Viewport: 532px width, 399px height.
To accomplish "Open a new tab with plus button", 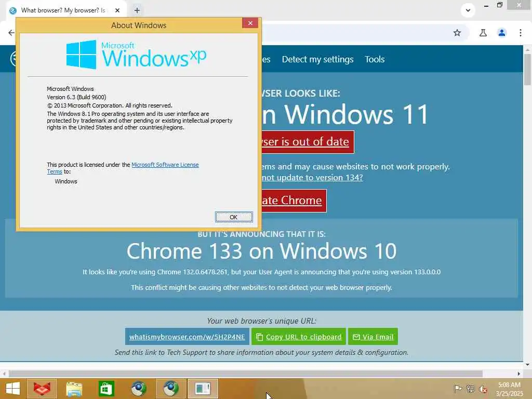I will pyautogui.click(x=137, y=10).
